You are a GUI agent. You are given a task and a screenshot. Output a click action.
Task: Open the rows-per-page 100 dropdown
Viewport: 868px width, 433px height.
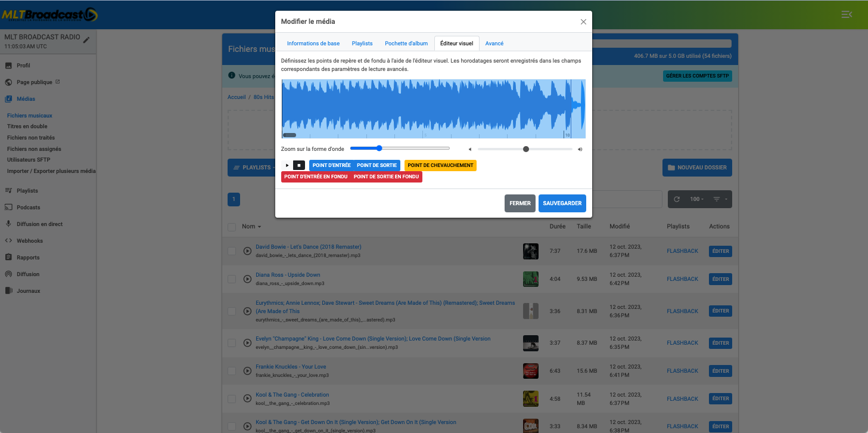pos(695,199)
